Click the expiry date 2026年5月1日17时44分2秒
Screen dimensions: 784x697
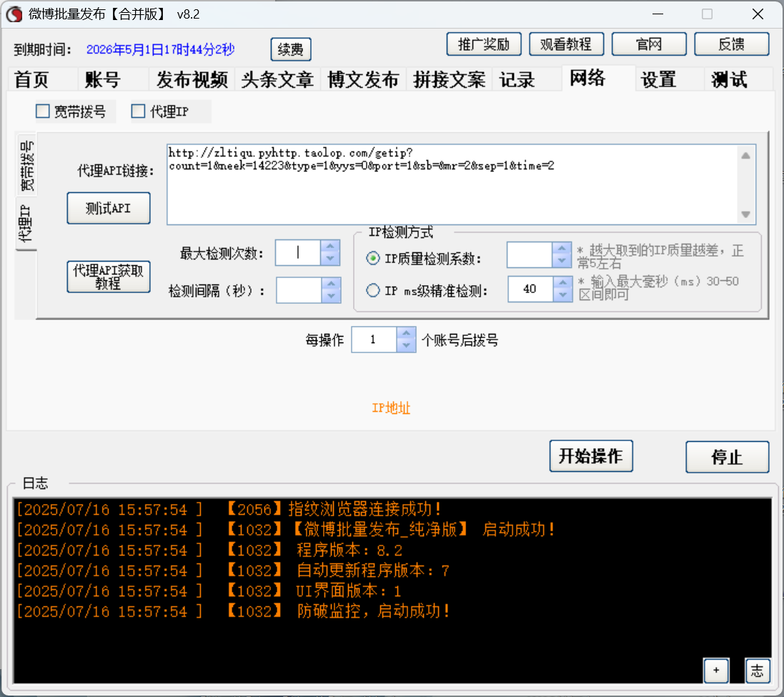(161, 49)
